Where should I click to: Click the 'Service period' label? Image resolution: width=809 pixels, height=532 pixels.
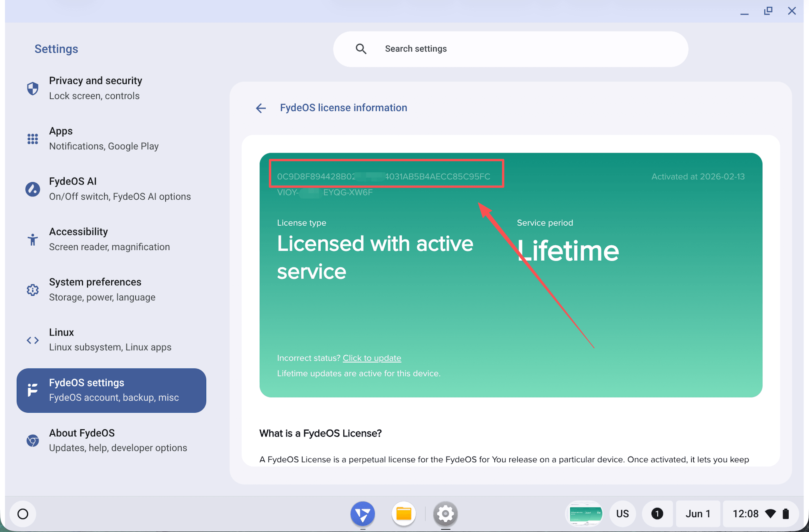point(545,223)
